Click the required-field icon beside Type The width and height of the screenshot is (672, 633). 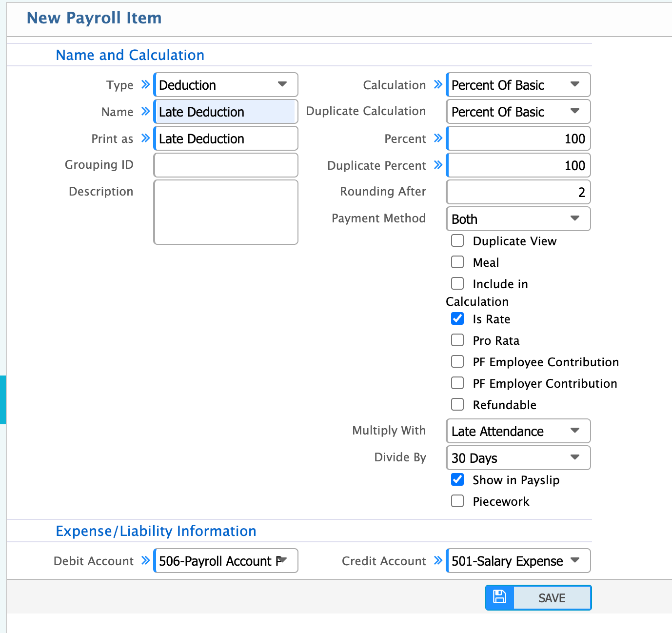146,84
